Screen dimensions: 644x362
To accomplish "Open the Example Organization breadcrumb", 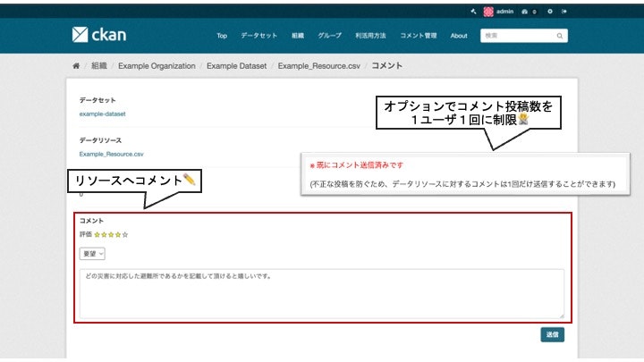I will 157,65.
